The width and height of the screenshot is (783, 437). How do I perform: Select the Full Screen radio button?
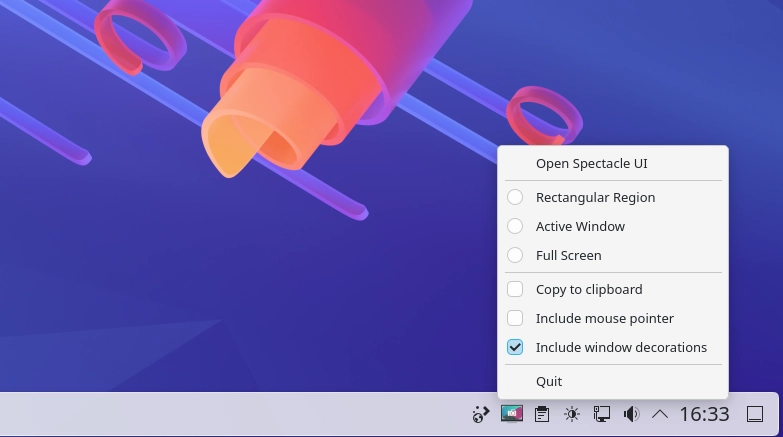click(515, 255)
